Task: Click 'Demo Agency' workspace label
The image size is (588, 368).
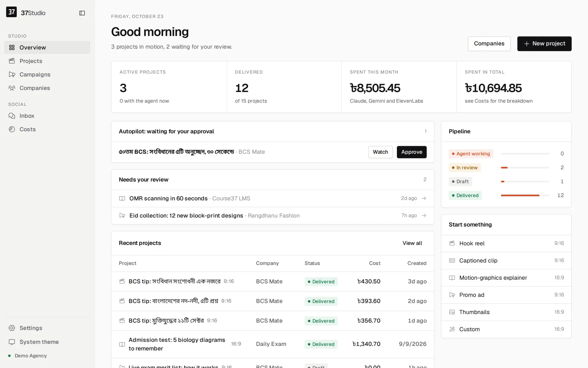Action: 31,356
